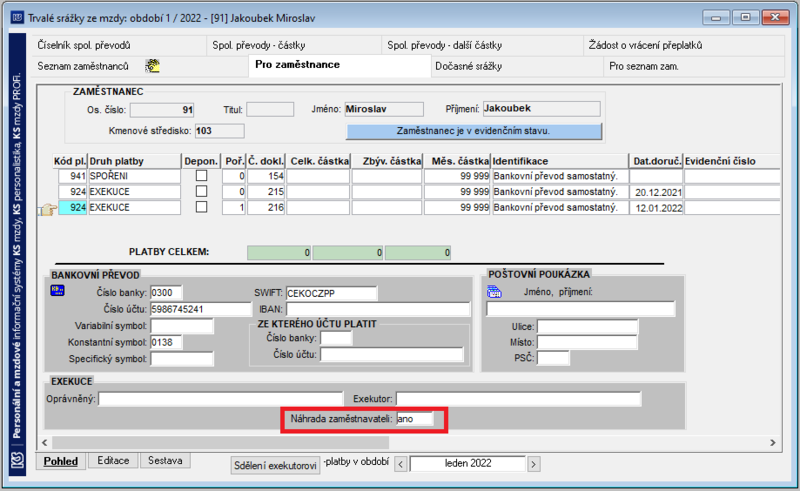Click the postal order icon in Poštovní poukázka

(494, 292)
